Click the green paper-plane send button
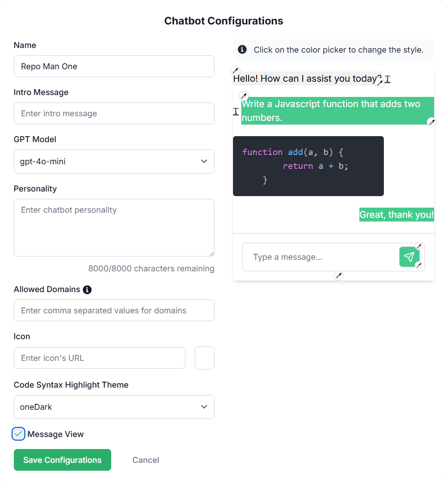Screen dimensions: 448x485 (x=409, y=257)
